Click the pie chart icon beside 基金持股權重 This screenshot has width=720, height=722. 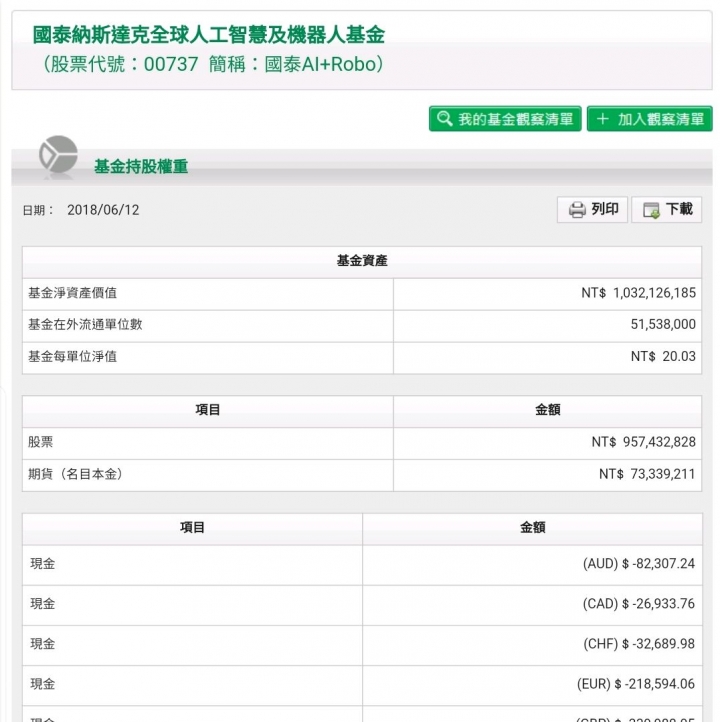pos(58,155)
